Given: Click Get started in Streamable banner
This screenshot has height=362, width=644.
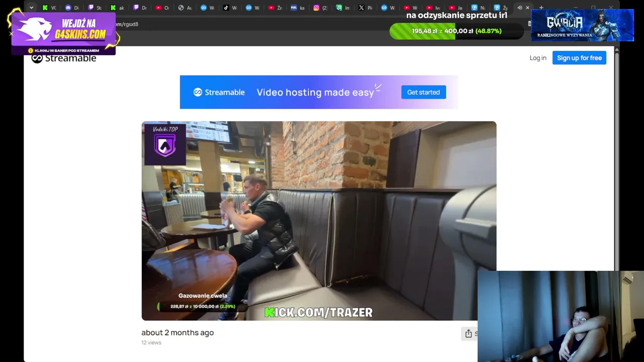Looking at the screenshot, I should pos(423,92).
